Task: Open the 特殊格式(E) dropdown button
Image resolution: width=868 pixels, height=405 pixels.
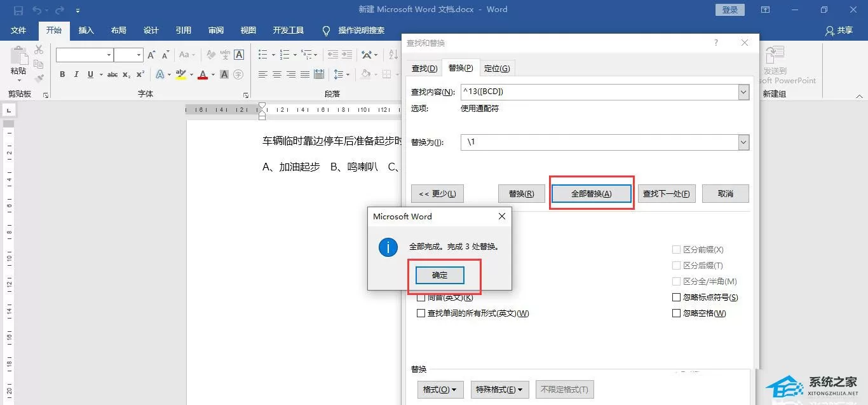Action: pos(500,389)
